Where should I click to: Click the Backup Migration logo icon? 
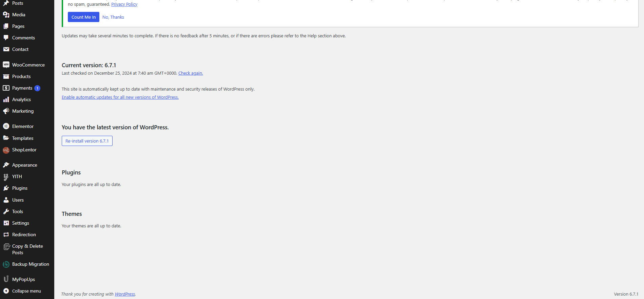[6, 264]
